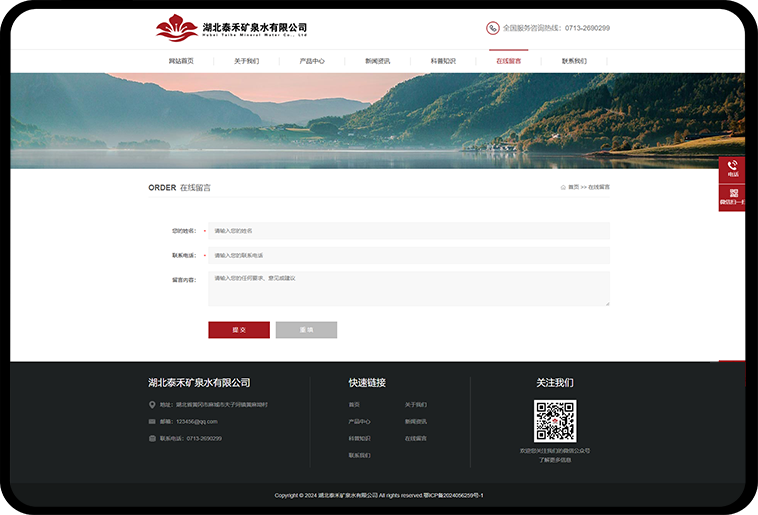Click the footer address location pin icon
The height and width of the screenshot is (515, 758).
pos(152,405)
